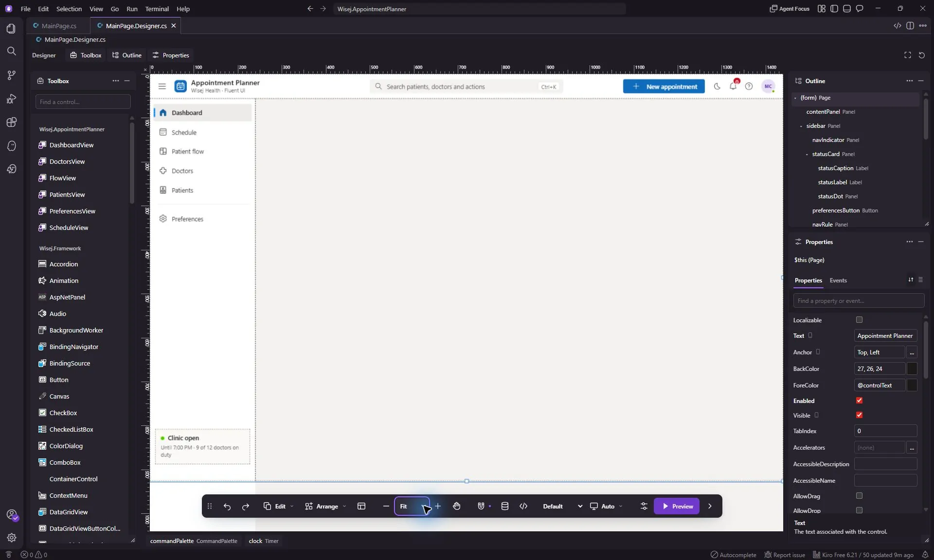Viewport: 934px width, 560px height.
Task: Toggle the dark mode moon icon
Action: pos(717,86)
